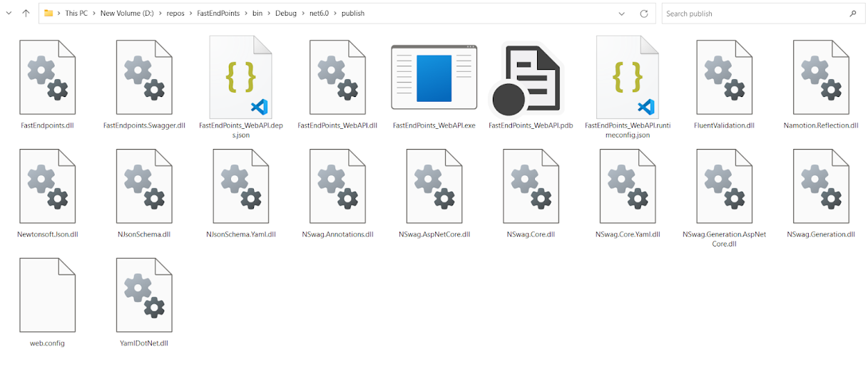Expand the chevron after net6.0
Screen dimensions: 868x379
click(x=335, y=14)
